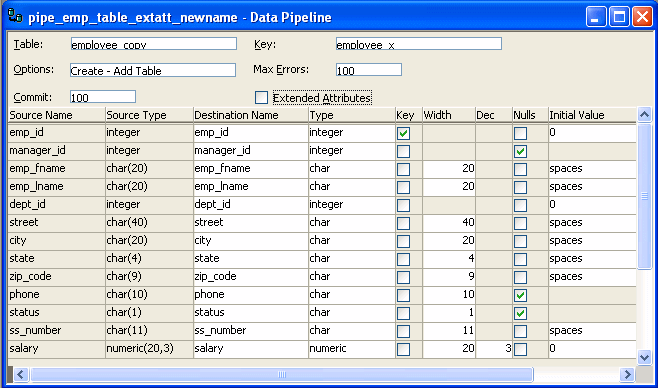Image resolution: width=658 pixels, height=388 pixels.
Task: Click the Dec cell 3 for salary
Action: point(494,349)
